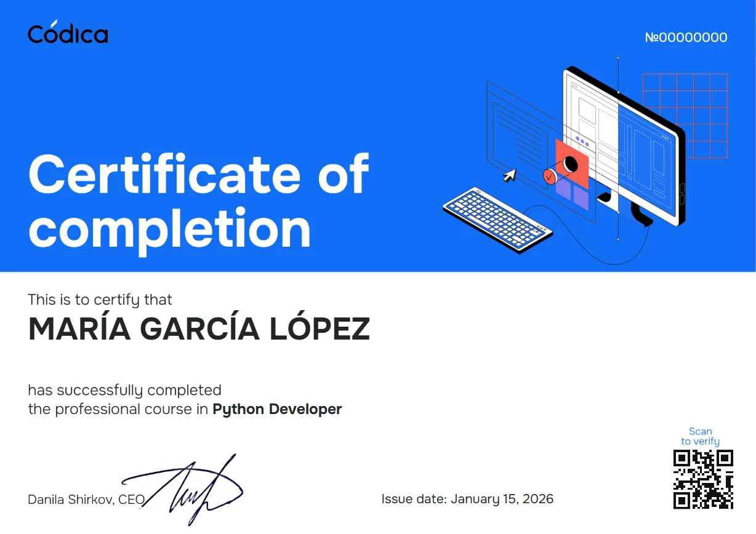Click the Códica logo
The image size is (756, 534).
(68, 33)
